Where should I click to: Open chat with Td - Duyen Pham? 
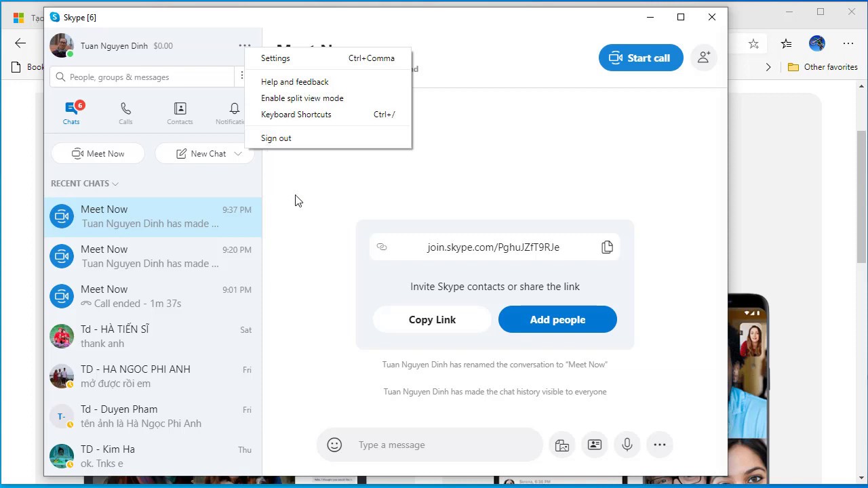pos(153,417)
